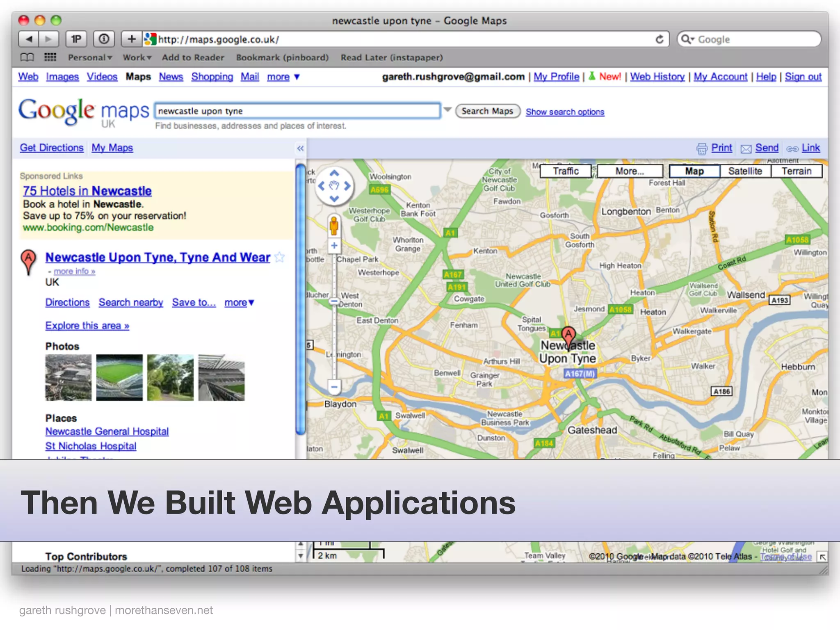Click the green Labs flask icon

pos(592,76)
